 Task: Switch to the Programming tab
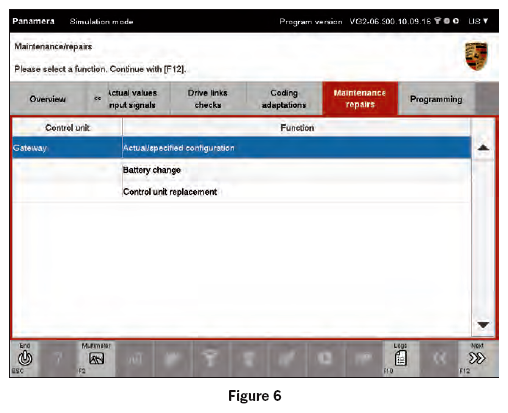click(x=436, y=99)
